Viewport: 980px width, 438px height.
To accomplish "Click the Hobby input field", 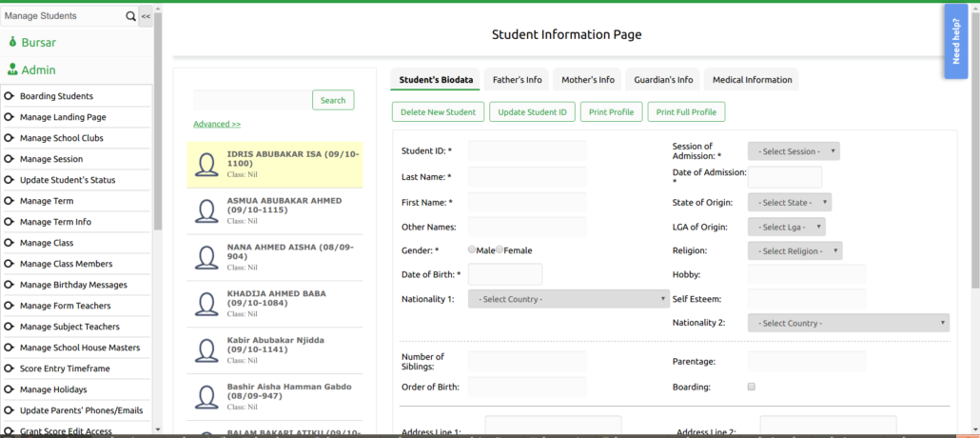I will (x=807, y=274).
